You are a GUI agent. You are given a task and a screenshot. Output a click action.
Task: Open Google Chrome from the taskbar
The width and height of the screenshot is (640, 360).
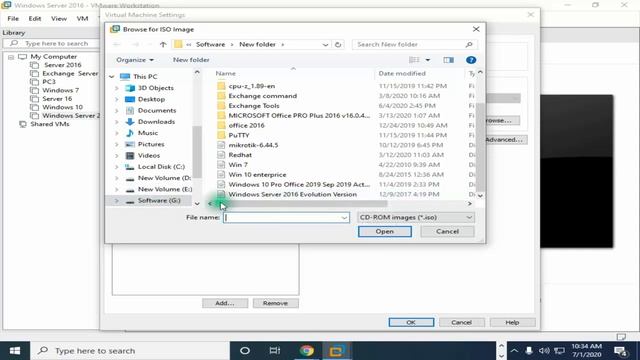(x=307, y=351)
